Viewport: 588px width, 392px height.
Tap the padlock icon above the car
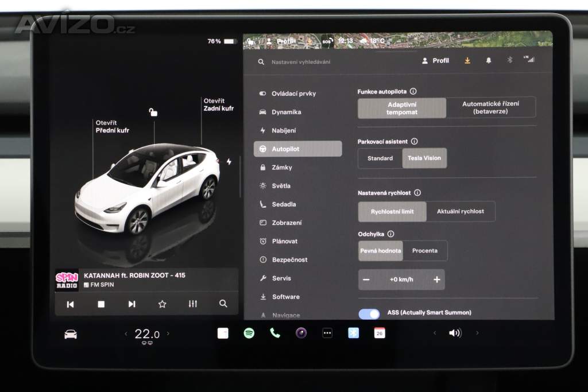coord(153,112)
